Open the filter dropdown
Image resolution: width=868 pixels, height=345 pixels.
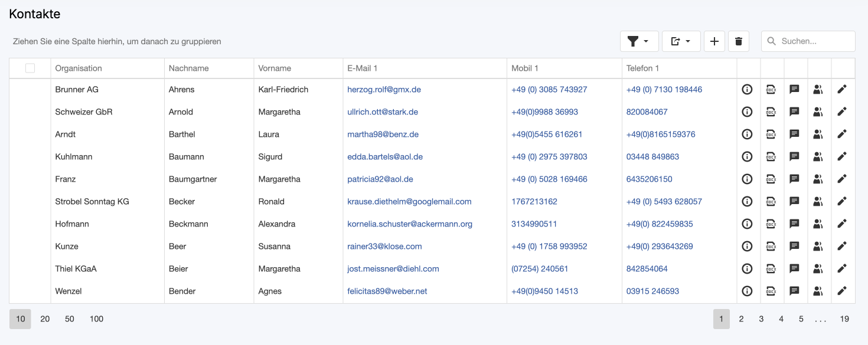pos(639,41)
